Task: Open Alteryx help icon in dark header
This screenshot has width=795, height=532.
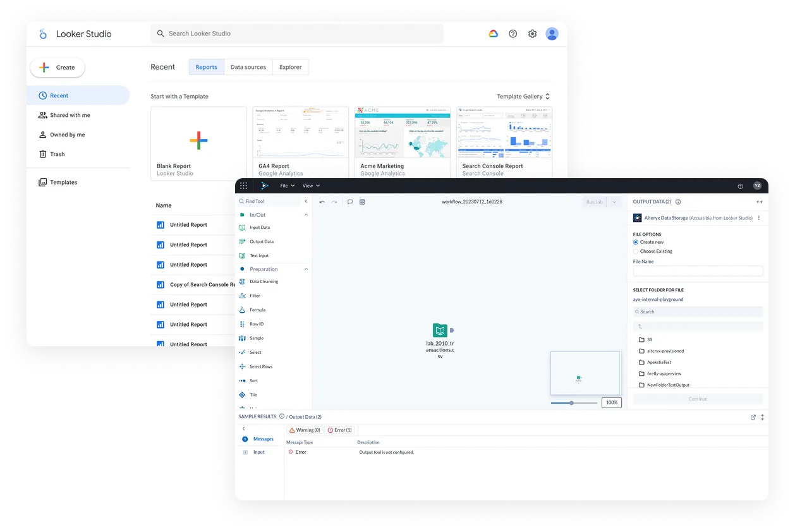Action: point(741,186)
